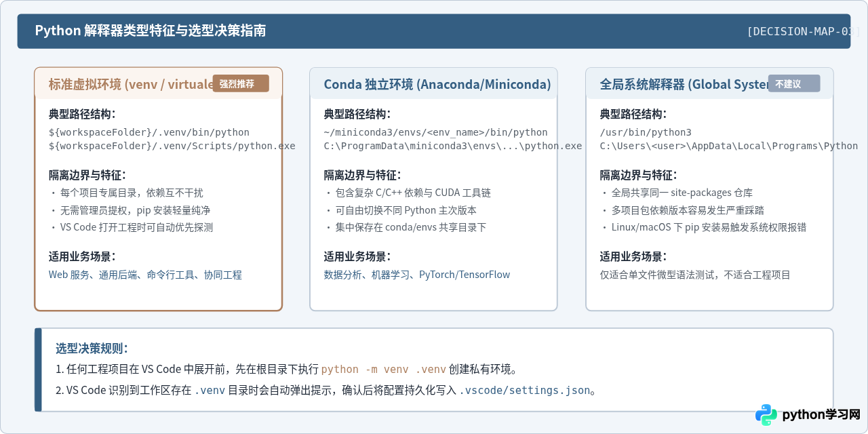
Task: Click path ~/miniconda3/envs/<env_name>/bin/python
Action: 435,132
